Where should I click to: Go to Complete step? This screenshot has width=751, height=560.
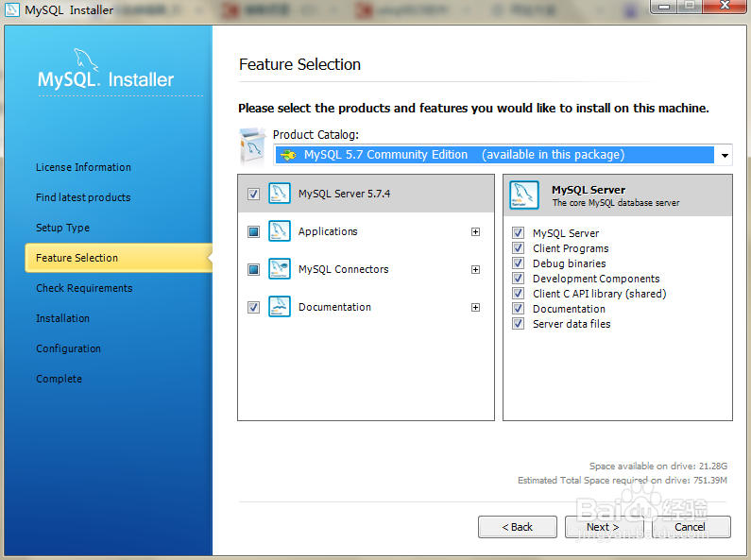59,379
